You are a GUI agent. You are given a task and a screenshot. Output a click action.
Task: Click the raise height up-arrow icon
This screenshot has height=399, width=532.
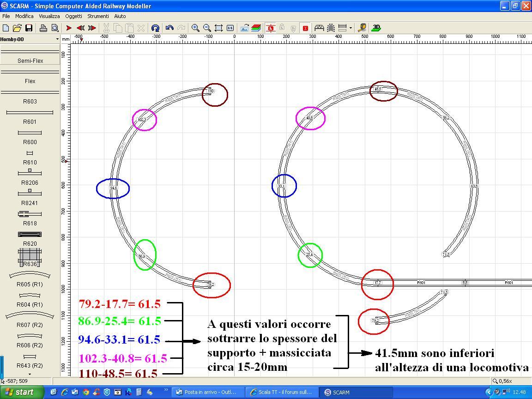pos(282,28)
